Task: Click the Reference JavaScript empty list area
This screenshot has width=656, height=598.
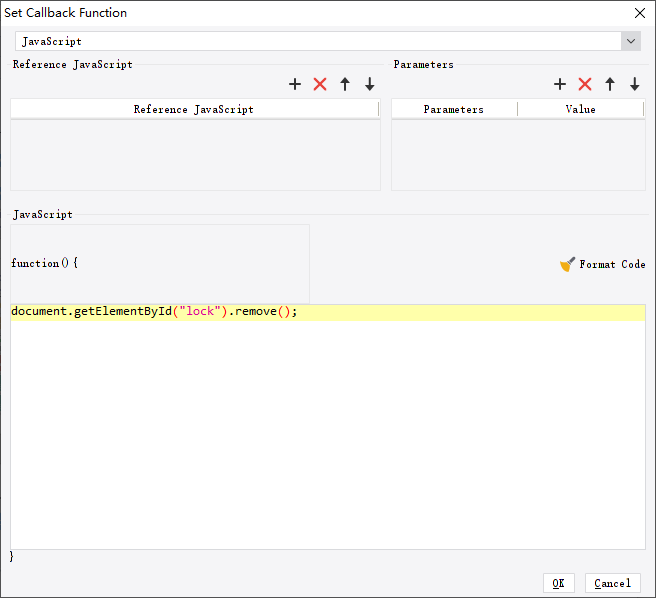Action: click(195, 155)
